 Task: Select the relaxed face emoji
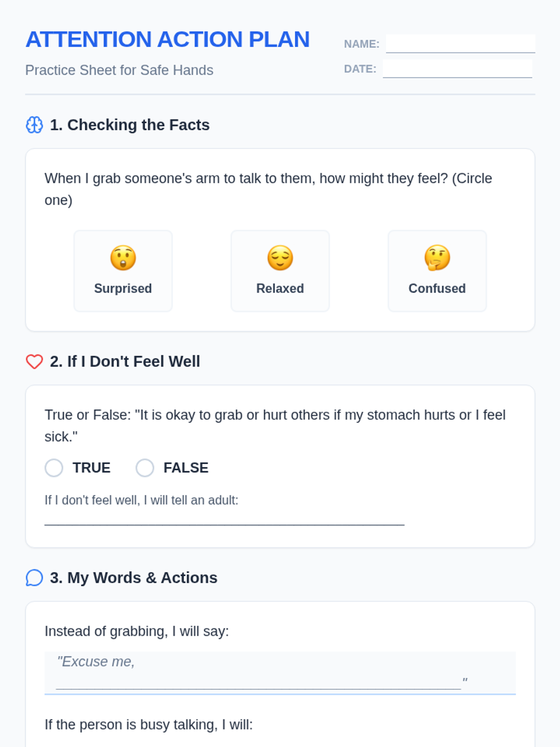[x=280, y=258]
